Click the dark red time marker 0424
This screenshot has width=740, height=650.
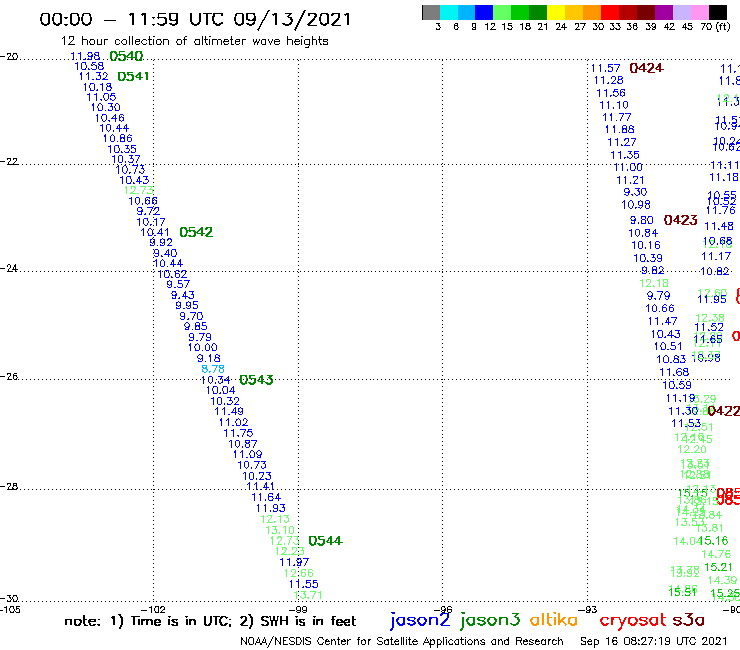647,68
